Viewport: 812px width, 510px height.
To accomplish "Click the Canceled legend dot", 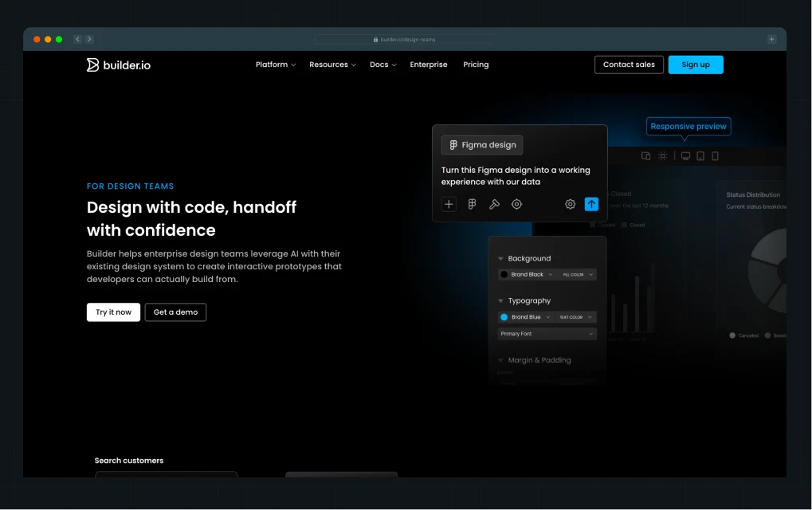I will coord(732,335).
